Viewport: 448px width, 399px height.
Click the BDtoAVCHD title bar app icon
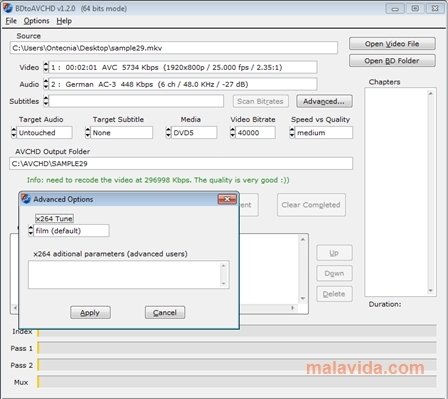pos(8,8)
